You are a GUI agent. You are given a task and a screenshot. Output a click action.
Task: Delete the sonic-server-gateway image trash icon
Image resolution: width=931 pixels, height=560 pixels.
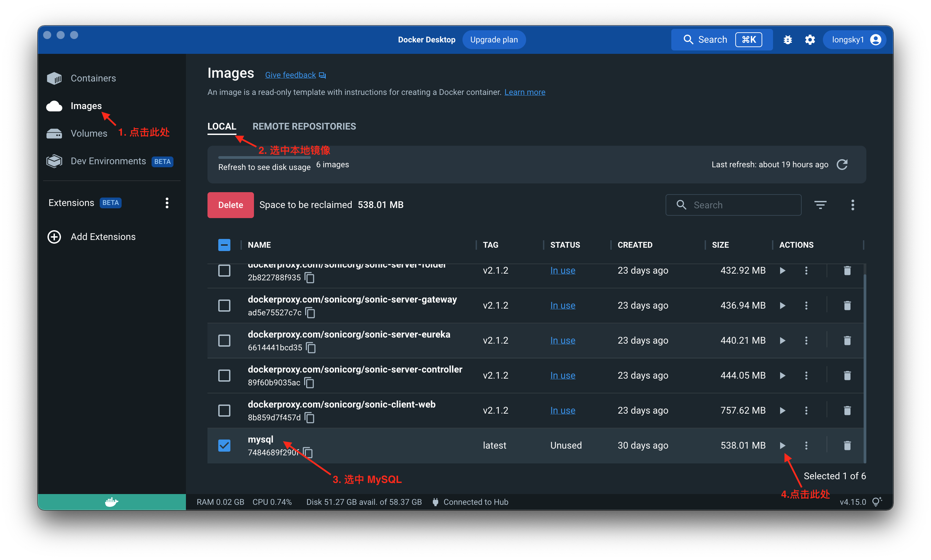847,305
